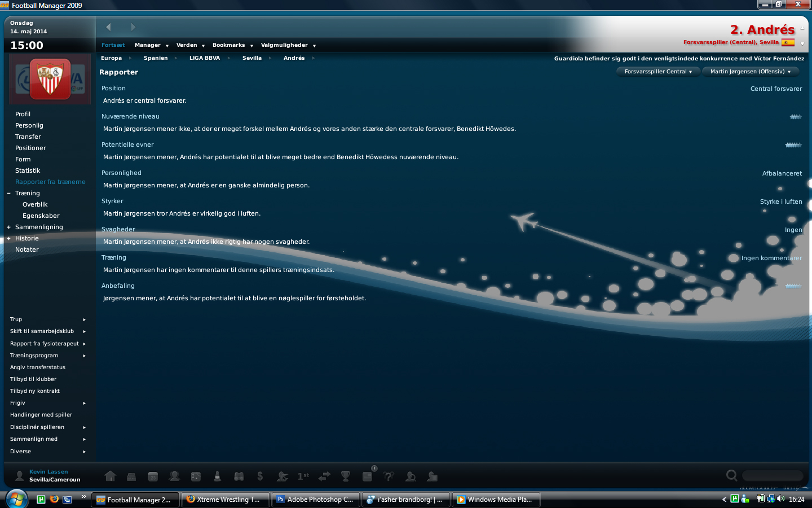Select Statistik in the sidebar

28,170
